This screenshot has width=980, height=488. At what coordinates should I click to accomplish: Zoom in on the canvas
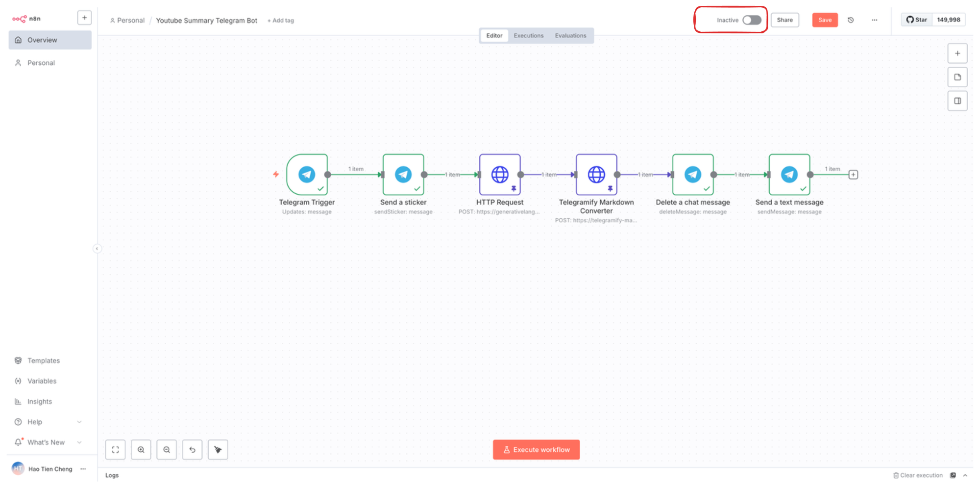(x=141, y=450)
